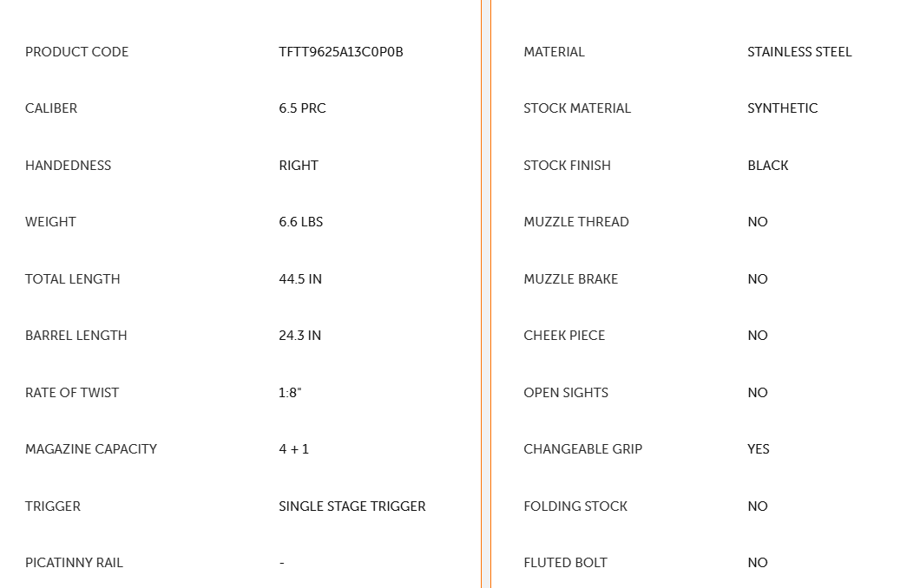Screen dimensions: 920x588
Task: Click the SYNTHETIC stock material value
Action: pyautogui.click(x=783, y=108)
